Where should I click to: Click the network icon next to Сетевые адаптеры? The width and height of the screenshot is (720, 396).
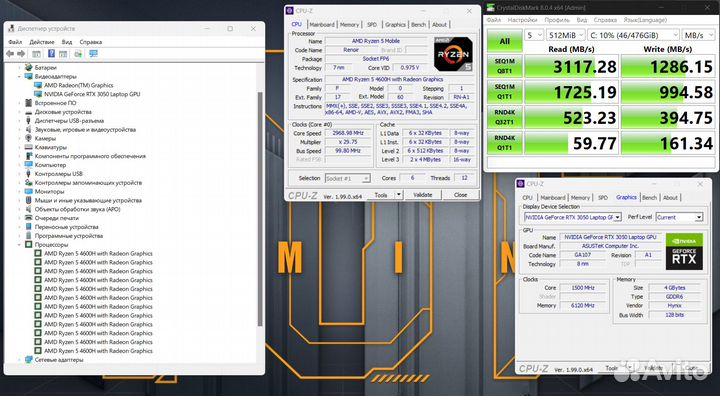[x=28, y=360]
